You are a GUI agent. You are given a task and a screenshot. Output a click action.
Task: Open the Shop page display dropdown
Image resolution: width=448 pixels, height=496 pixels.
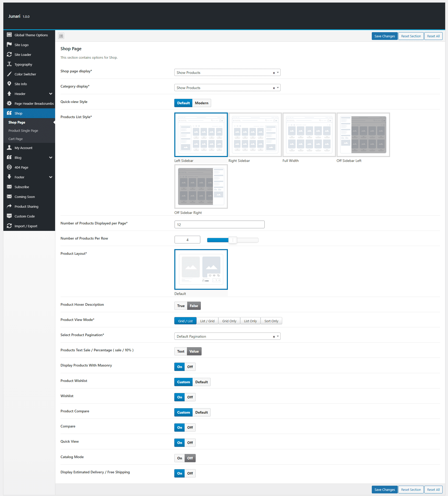point(227,73)
